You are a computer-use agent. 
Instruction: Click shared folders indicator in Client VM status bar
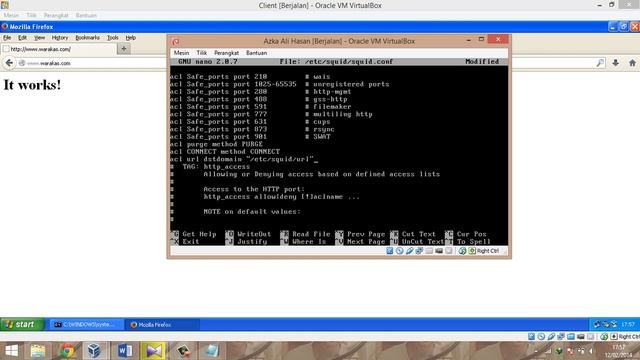[571, 336]
